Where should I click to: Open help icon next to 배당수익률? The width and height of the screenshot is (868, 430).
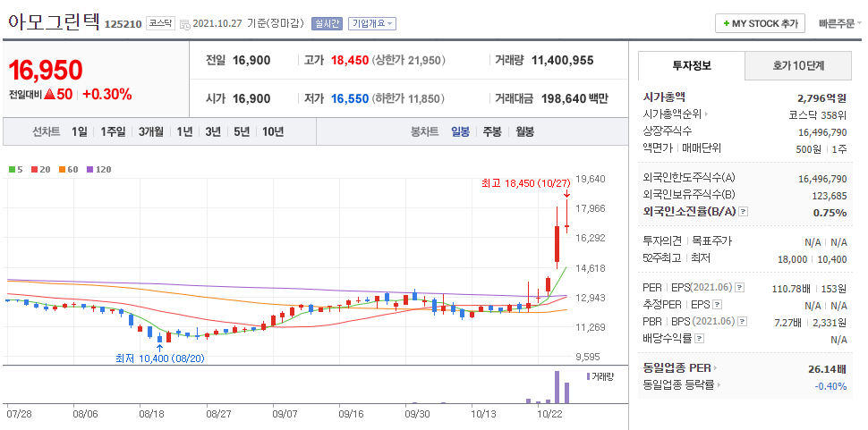coord(699,338)
